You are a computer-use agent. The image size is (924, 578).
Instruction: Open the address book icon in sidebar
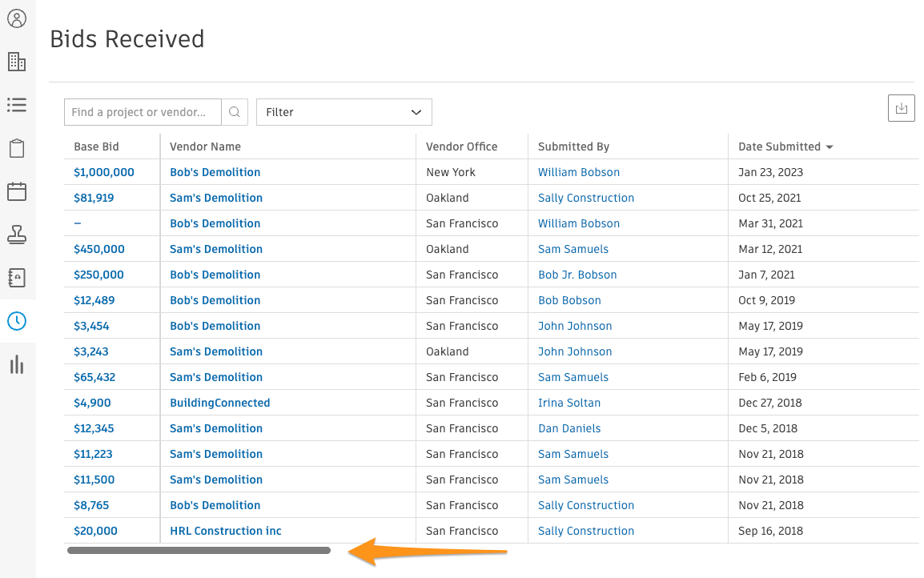(x=17, y=278)
